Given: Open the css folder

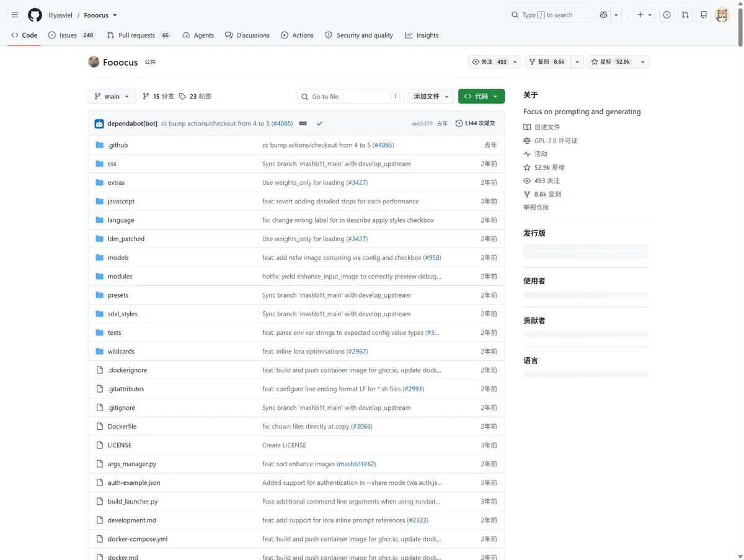Looking at the screenshot, I should tap(112, 164).
